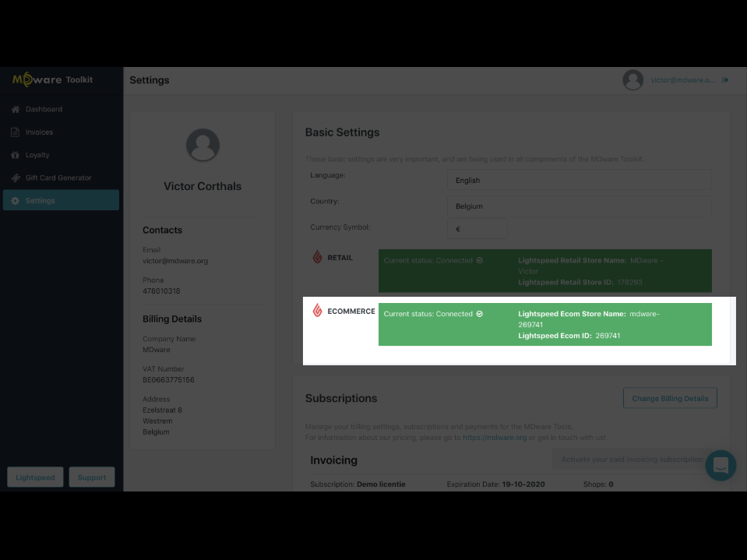Click the Support button in sidebar
Viewport: 747px width, 560px height.
click(92, 477)
